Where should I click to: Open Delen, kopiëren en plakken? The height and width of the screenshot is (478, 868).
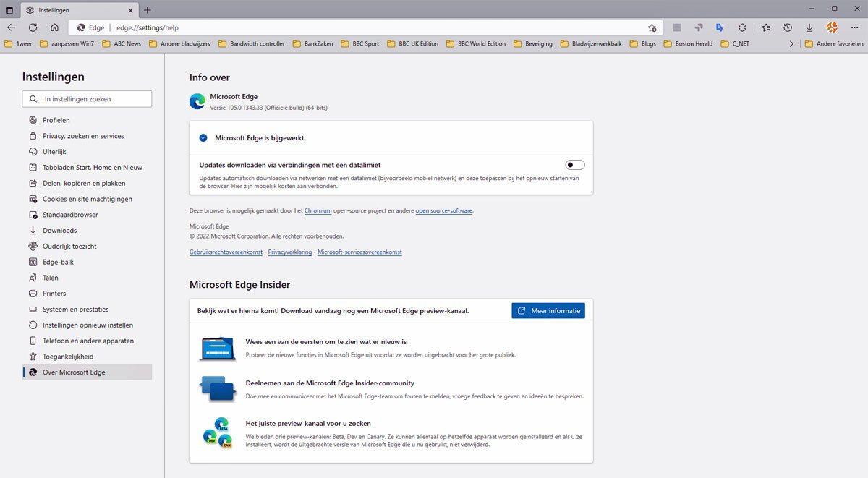(87, 183)
